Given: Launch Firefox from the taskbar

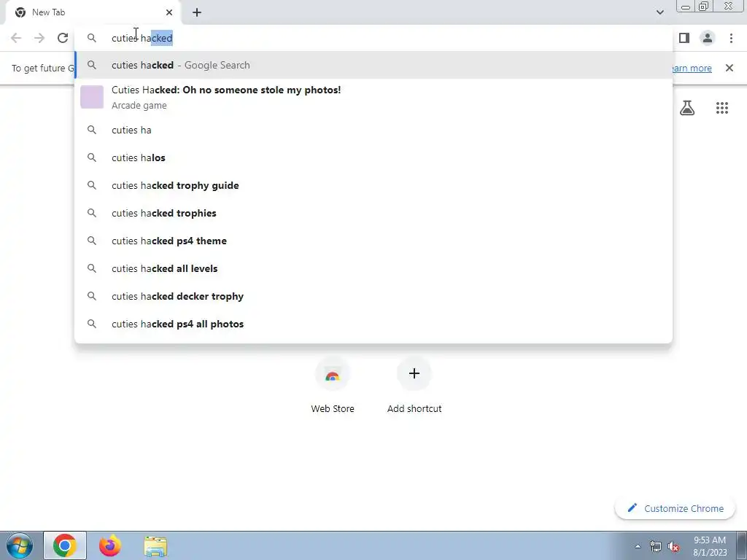Looking at the screenshot, I should pos(110,545).
